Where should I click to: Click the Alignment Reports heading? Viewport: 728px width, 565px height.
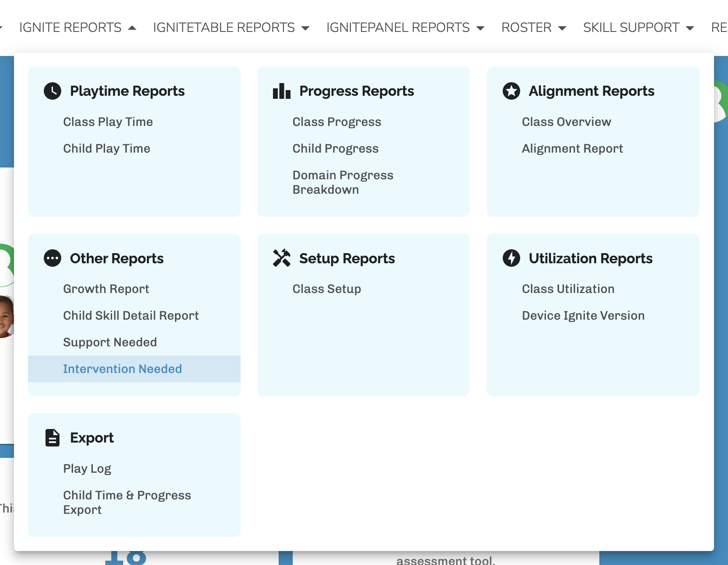click(x=591, y=91)
